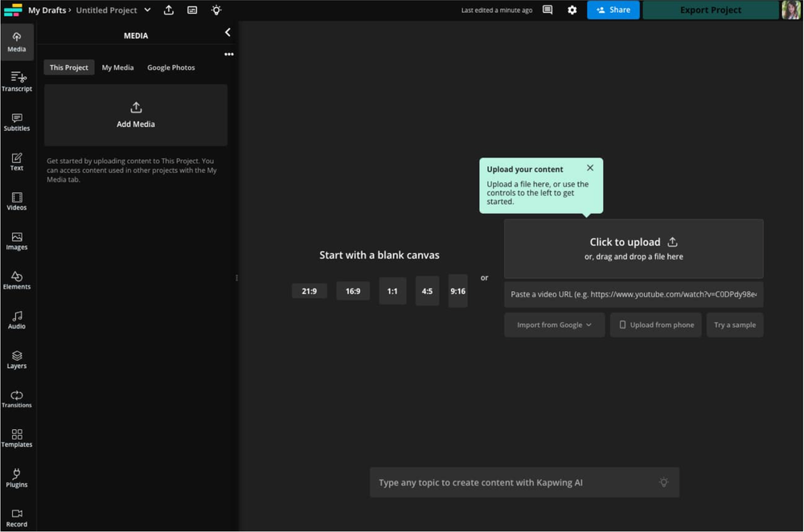The width and height of the screenshot is (804, 532).
Task: Open the Videos panel
Action: coord(17,201)
